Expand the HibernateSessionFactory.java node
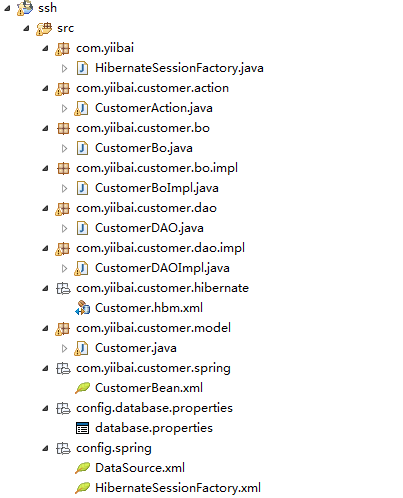Screen dimensions: 403x498 point(64,68)
